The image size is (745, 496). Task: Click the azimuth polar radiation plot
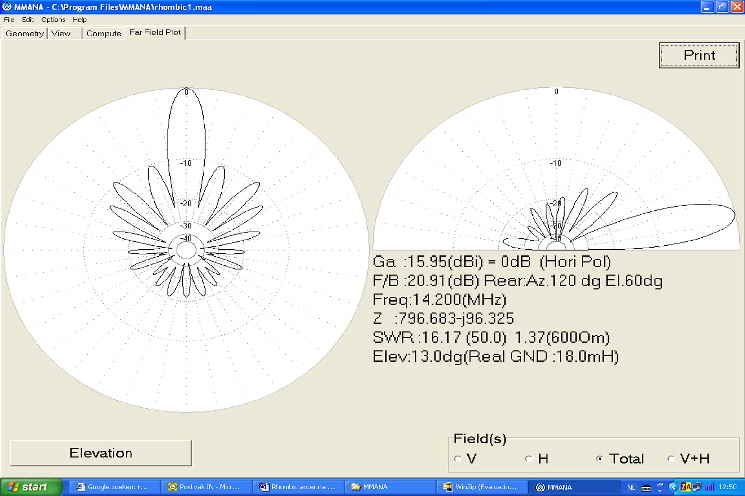[186, 249]
